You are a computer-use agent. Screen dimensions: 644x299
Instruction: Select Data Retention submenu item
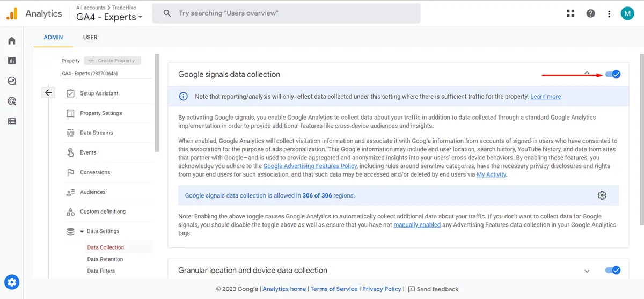click(105, 259)
